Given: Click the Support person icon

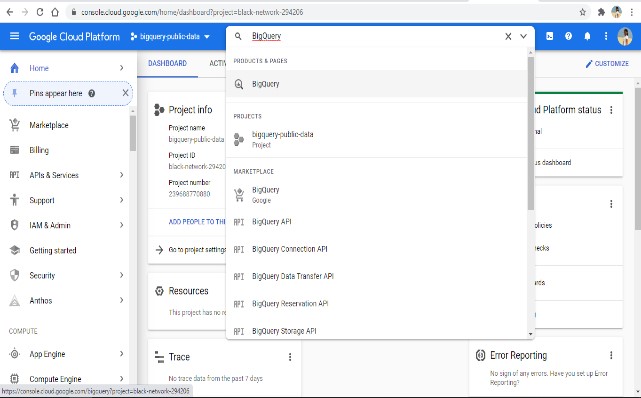Looking at the screenshot, I should coord(14,200).
